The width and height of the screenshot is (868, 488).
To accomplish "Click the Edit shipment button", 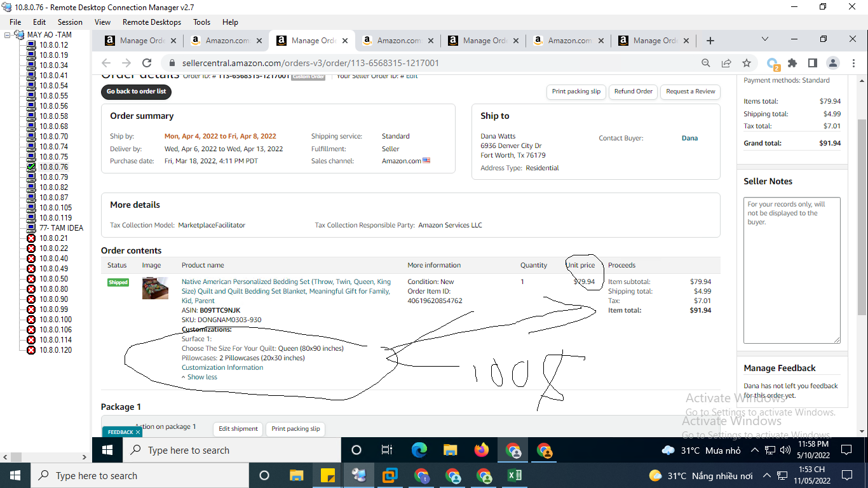I will coord(238,429).
